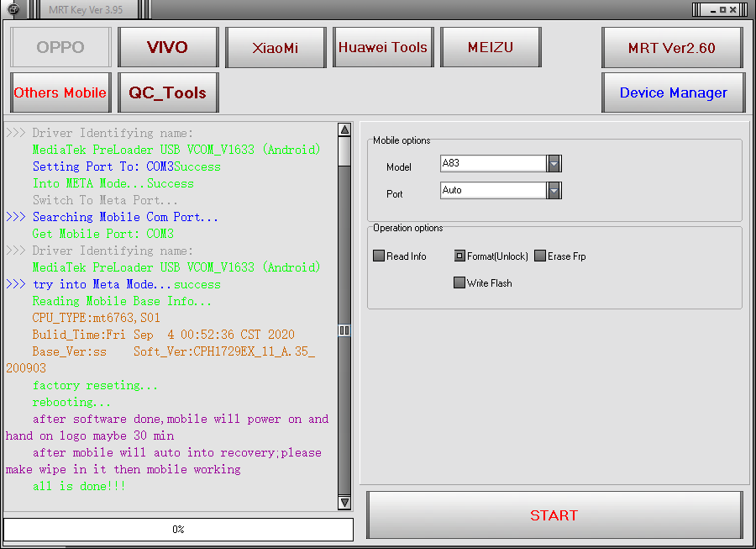Close the MRT Key window

tap(732, 9)
